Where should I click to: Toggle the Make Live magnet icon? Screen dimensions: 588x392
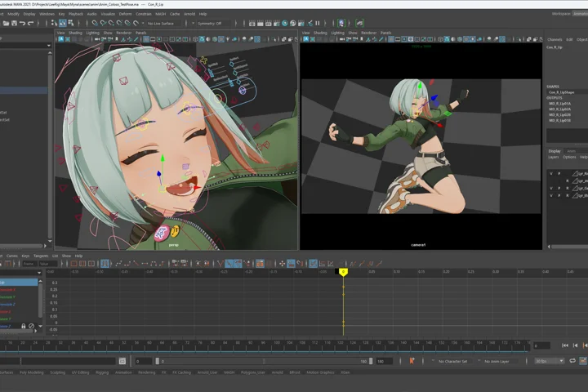pyautogui.click(x=136, y=23)
